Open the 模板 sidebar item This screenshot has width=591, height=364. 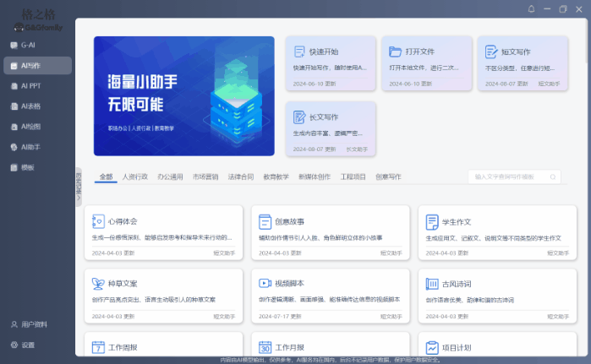pyautogui.click(x=27, y=167)
